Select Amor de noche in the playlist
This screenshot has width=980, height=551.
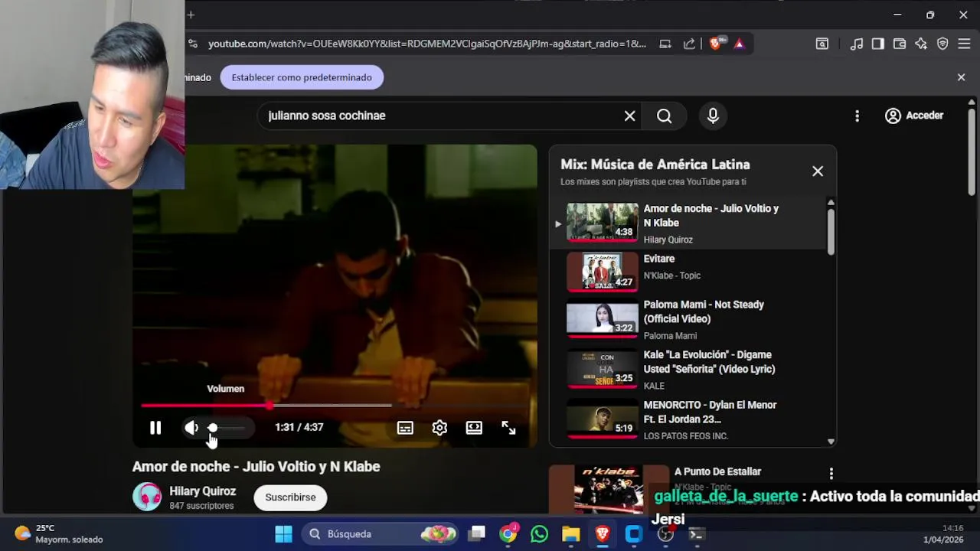(689, 223)
